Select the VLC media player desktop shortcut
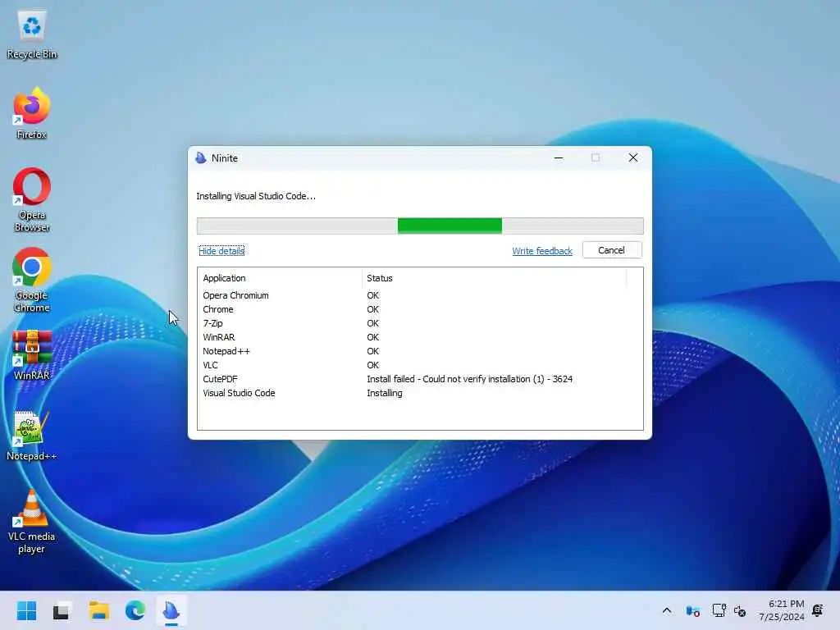 click(x=32, y=521)
